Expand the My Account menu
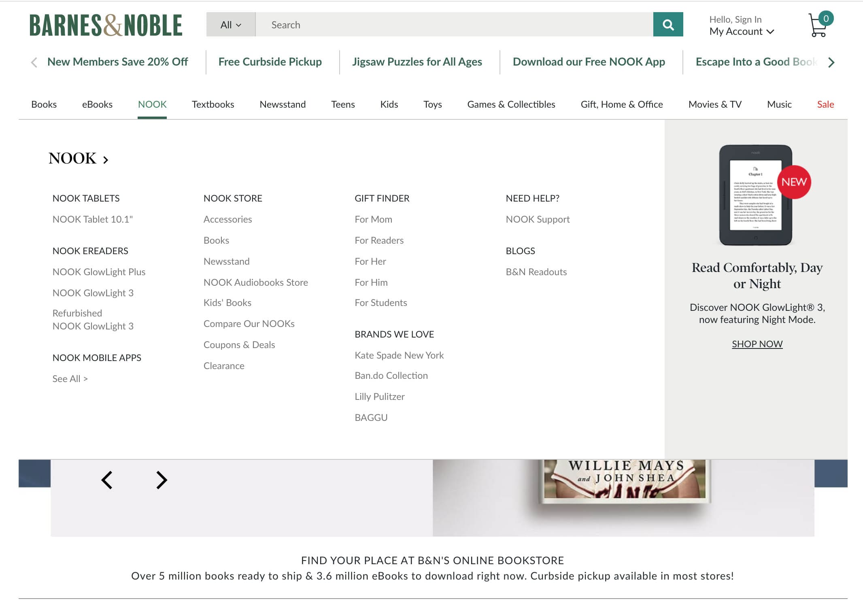This screenshot has height=616, width=863. 742,32
